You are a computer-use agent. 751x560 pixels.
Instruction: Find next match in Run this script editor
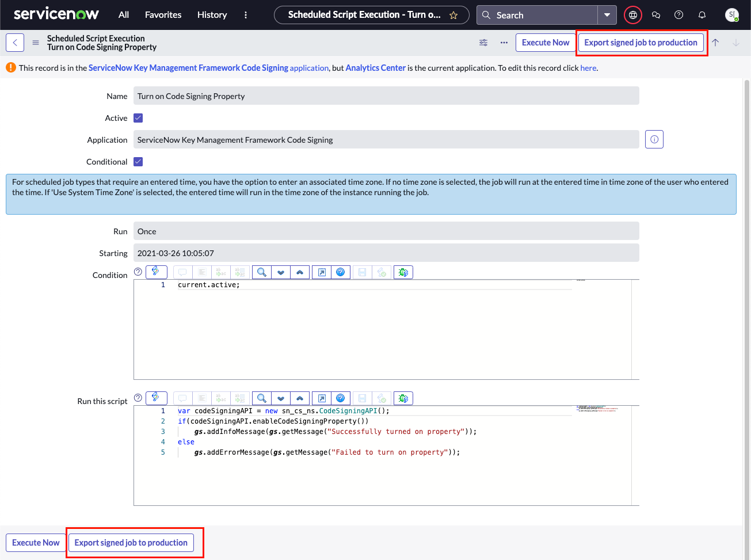281,398
